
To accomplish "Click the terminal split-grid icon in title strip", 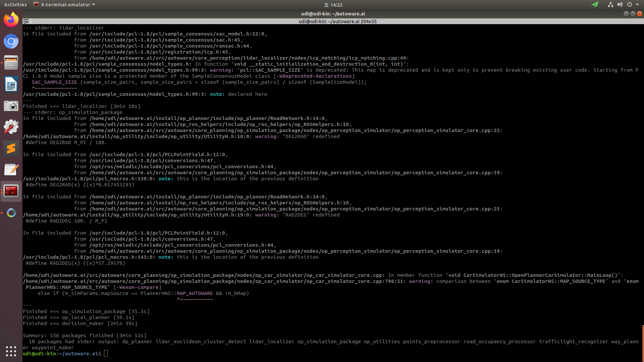I will (x=26, y=21).
